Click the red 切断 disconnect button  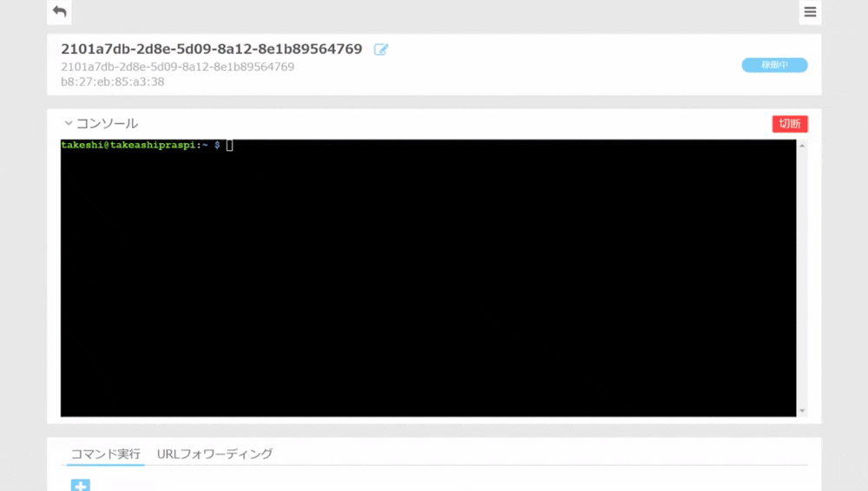tap(790, 123)
